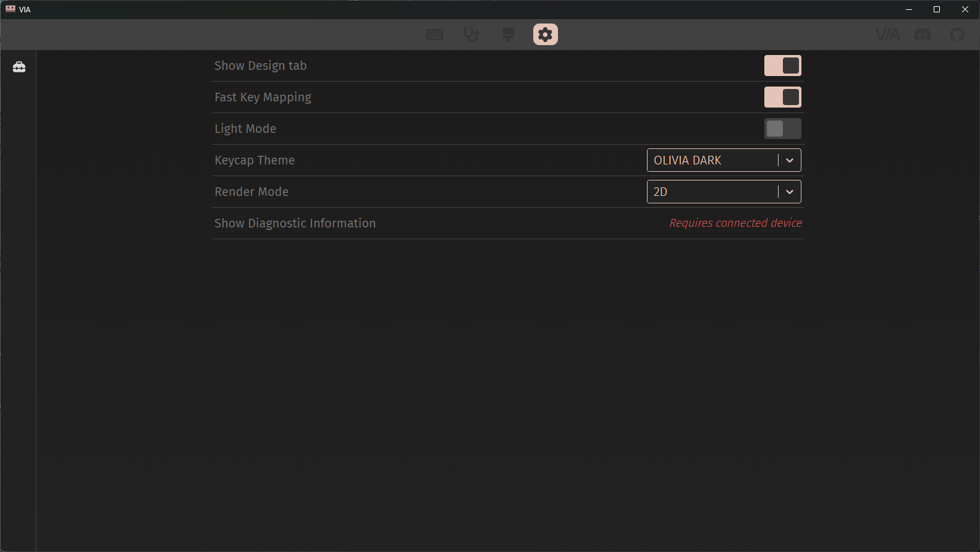Turn off Fast Key Mapping switch
980x552 pixels.
coord(783,97)
